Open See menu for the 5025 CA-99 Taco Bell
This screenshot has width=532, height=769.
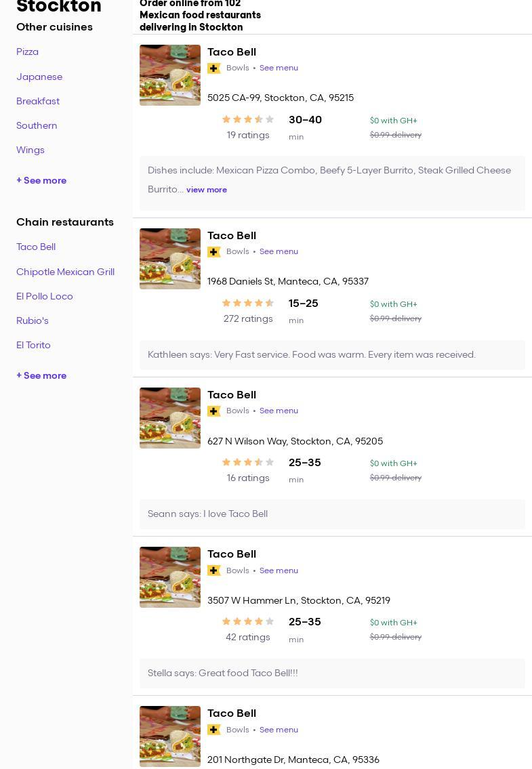pyautogui.click(x=279, y=68)
